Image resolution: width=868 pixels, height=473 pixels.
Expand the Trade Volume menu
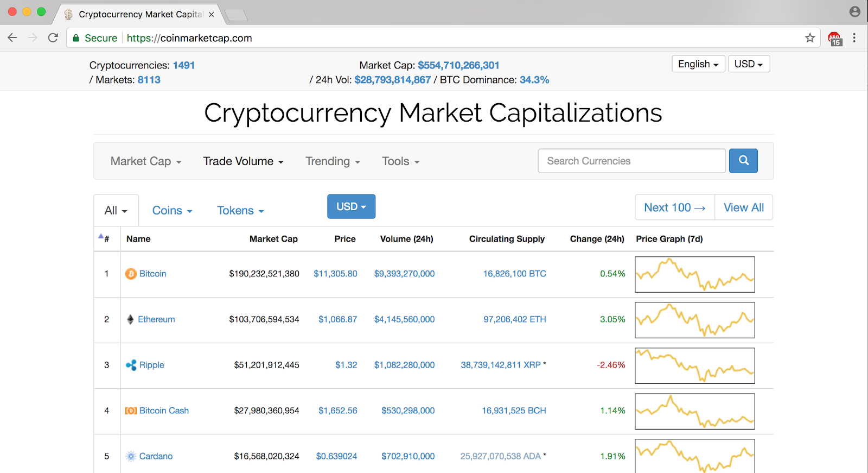(x=244, y=161)
